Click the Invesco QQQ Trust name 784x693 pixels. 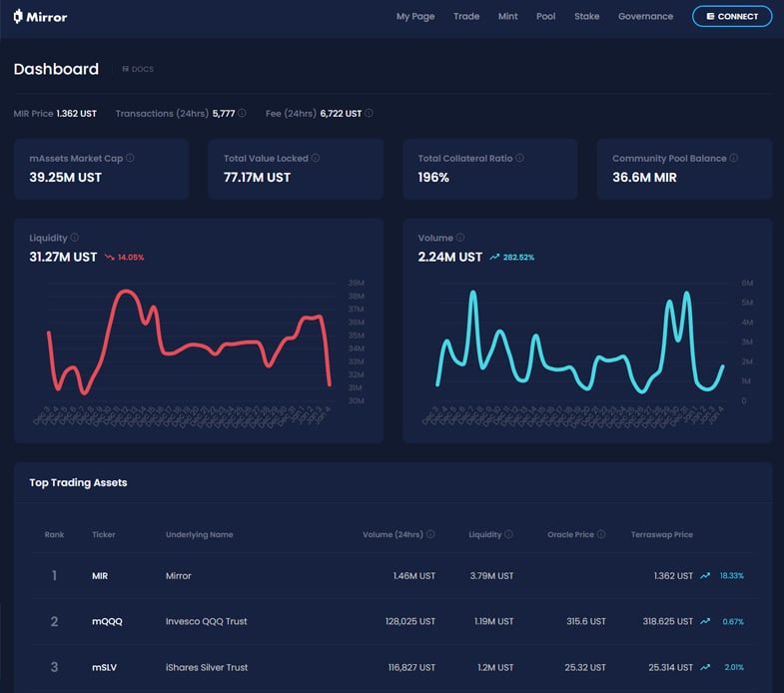[x=206, y=621]
